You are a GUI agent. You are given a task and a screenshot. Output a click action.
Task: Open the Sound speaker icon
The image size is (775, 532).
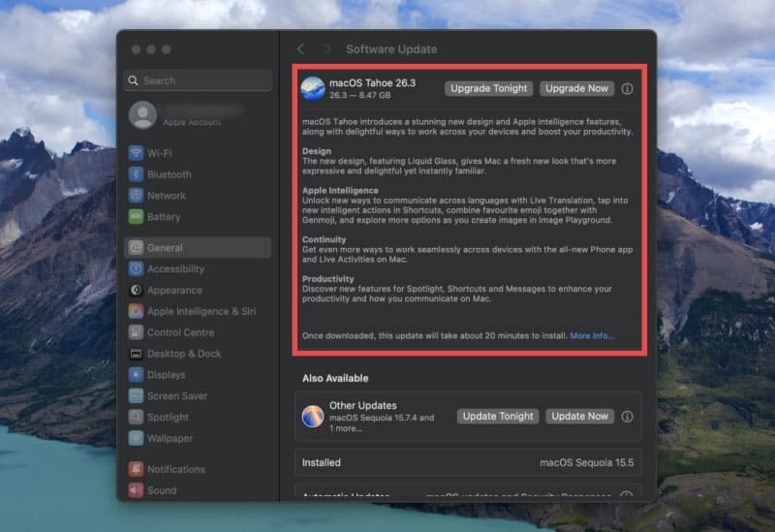136,490
